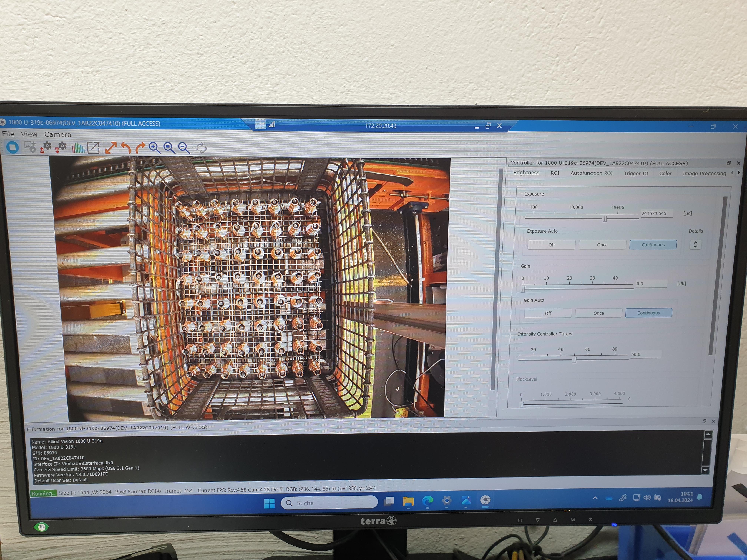Click the save camera settings gear icon
Viewport: 747px width, 560px height.
[61, 147]
